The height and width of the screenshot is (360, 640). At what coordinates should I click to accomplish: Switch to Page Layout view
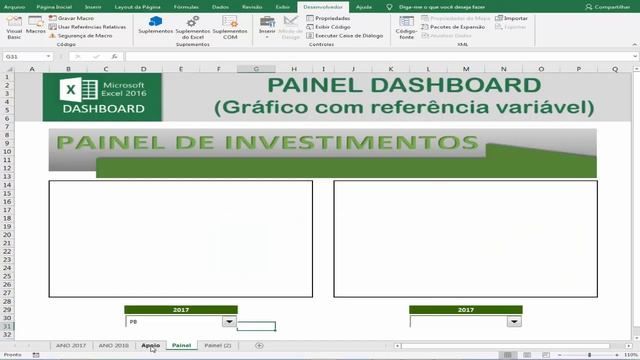[527, 355]
